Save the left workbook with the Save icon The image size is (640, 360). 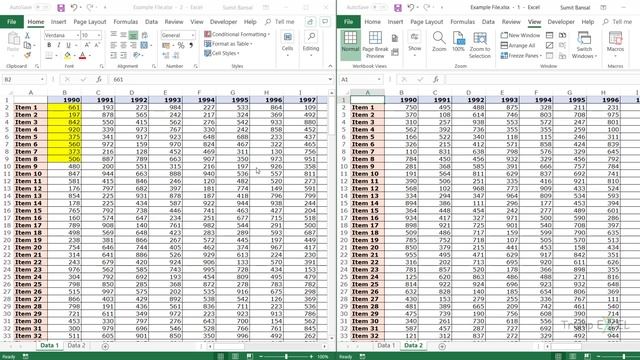(x=61, y=7)
